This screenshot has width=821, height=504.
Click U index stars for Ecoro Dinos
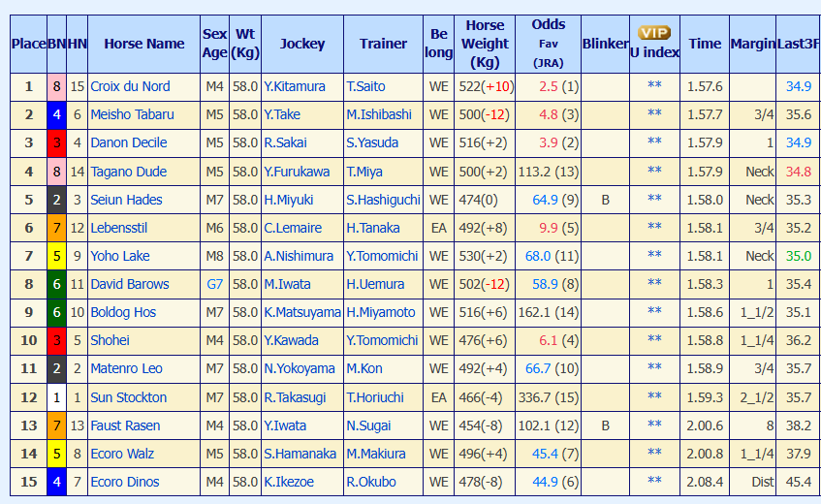(654, 481)
